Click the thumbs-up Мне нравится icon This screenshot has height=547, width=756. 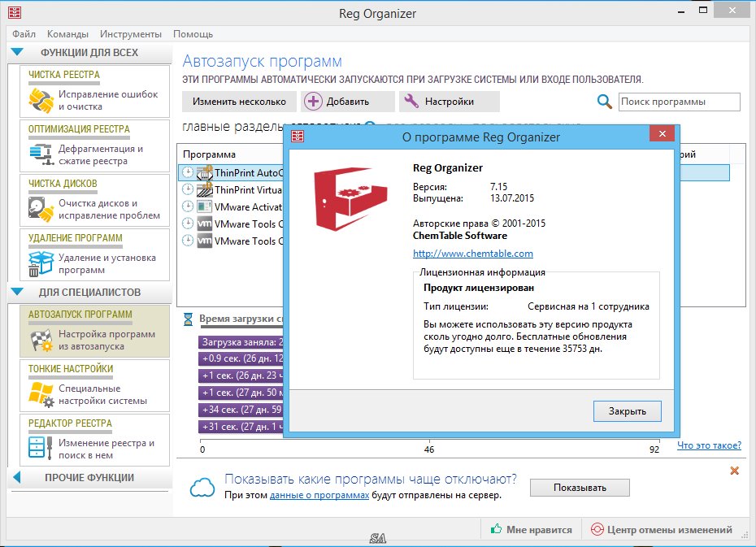coord(496,528)
